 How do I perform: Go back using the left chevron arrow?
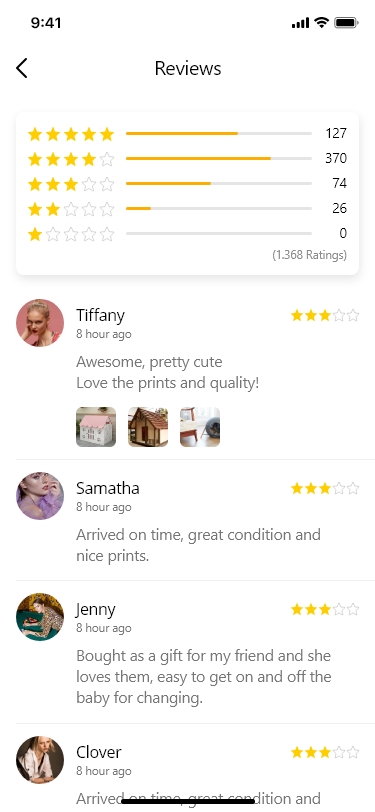[21, 68]
